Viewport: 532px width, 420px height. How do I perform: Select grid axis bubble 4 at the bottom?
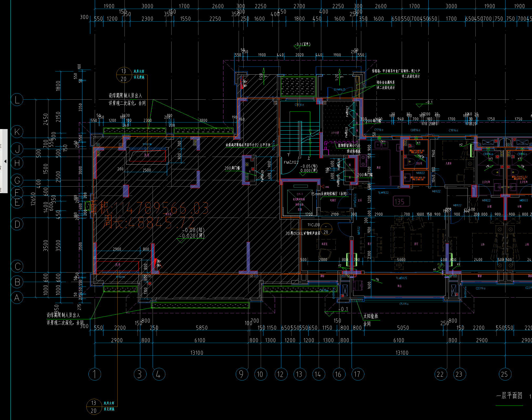coord(159,374)
